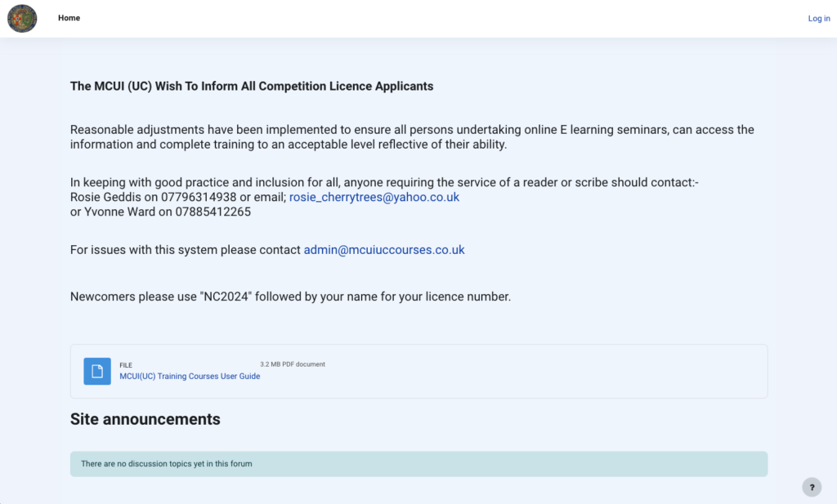837x504 pixels.
Task: Open the help question mark button
Action: tap(812, 488)
